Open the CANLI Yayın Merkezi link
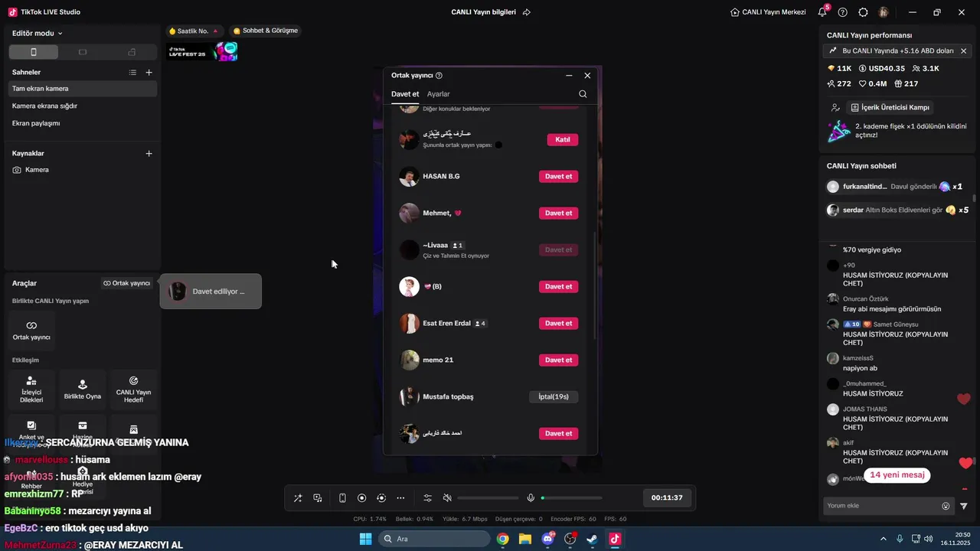Image resolution: width=980 pixels, height=551 pixels. point(768,12)
